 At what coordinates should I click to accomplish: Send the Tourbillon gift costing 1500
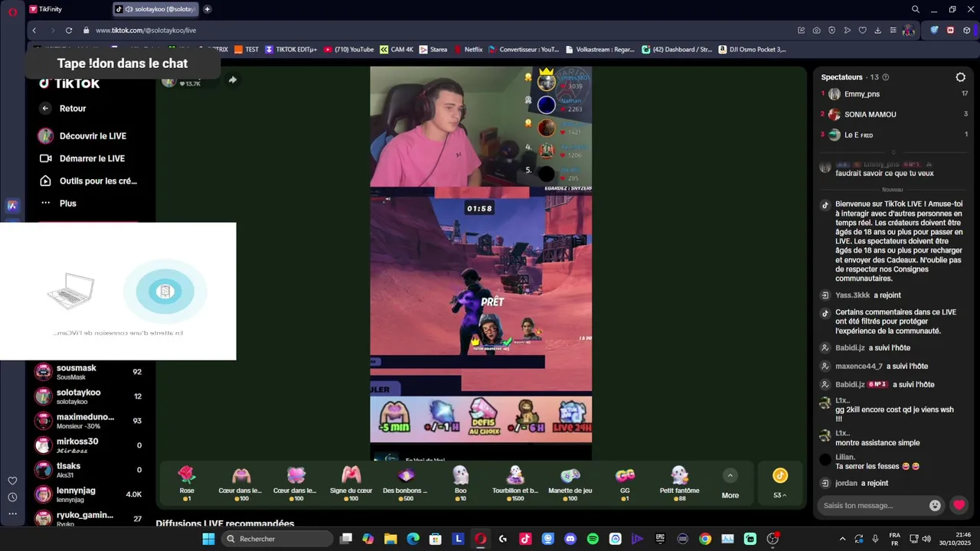[x=515, y=483]
